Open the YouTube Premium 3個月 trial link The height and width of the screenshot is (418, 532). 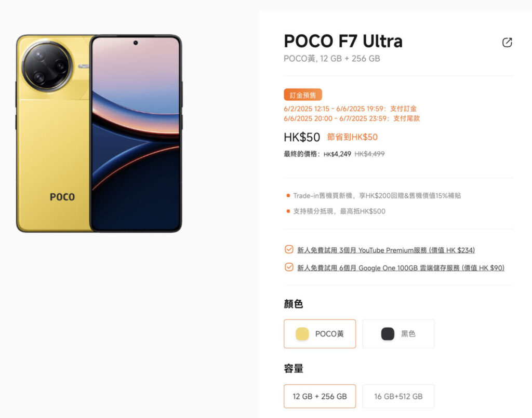coord(386,250)
